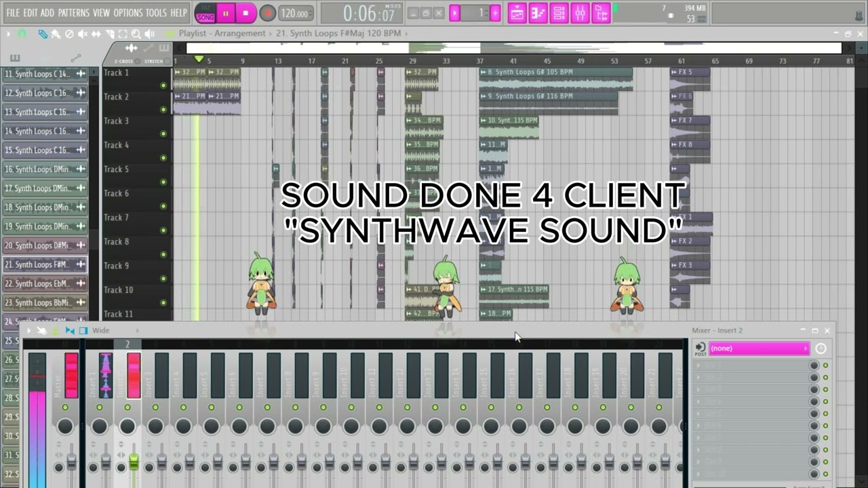This screenshot has width=868, height=488.
Task: Select the '8. Synth Loops G# 105 BPM' clip
Action: point(556,79)
